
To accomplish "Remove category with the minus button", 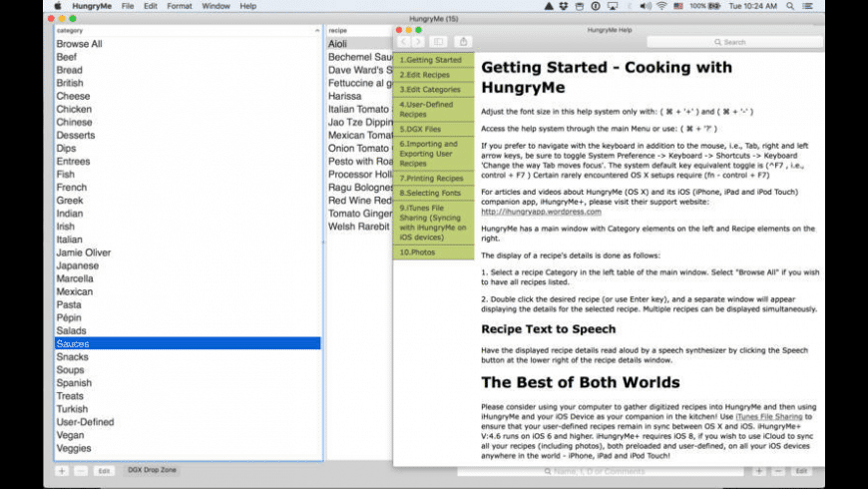I will (x=81, y=471).
